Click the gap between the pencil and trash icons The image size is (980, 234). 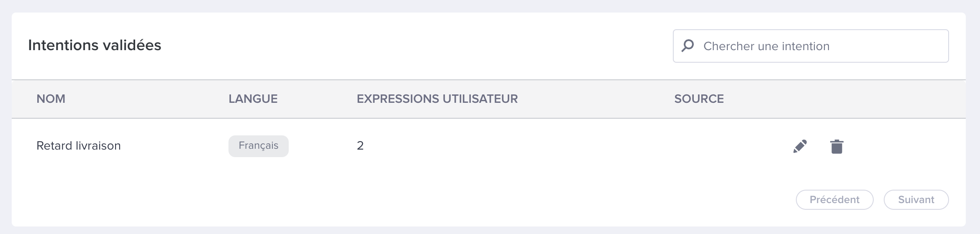[x=818, y=146]
